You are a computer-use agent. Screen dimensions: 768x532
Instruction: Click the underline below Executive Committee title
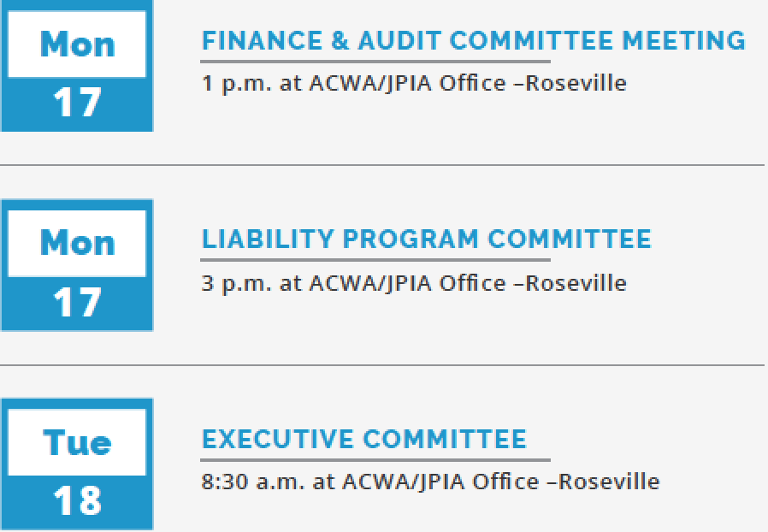click(x=375, y=459)
